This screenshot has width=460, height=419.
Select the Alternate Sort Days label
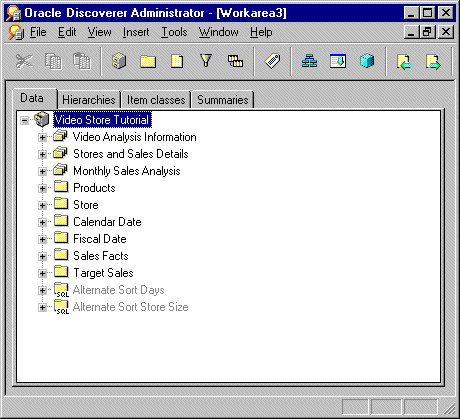pos(118,290)
